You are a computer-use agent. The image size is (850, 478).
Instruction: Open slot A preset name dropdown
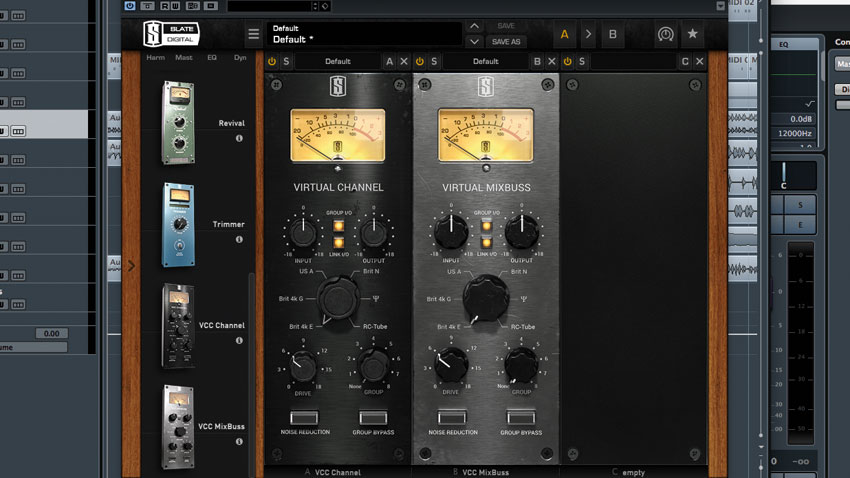tap(338, 61)
